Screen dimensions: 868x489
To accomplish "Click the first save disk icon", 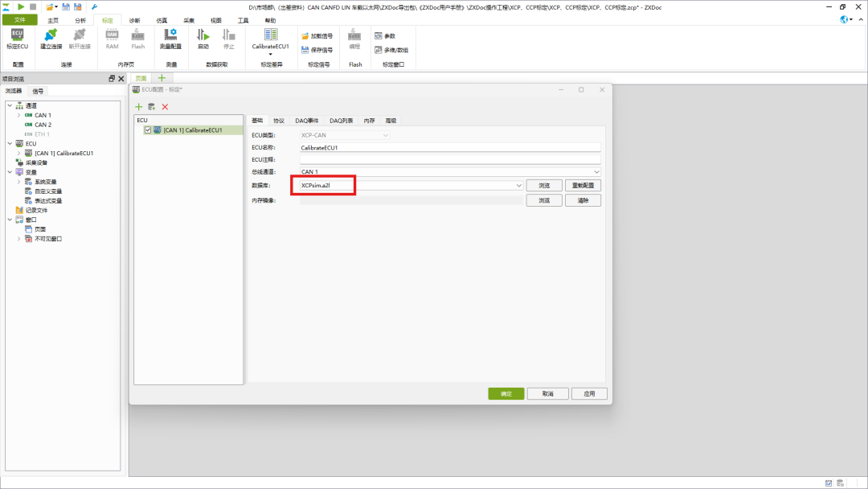I will coord(66,6).
